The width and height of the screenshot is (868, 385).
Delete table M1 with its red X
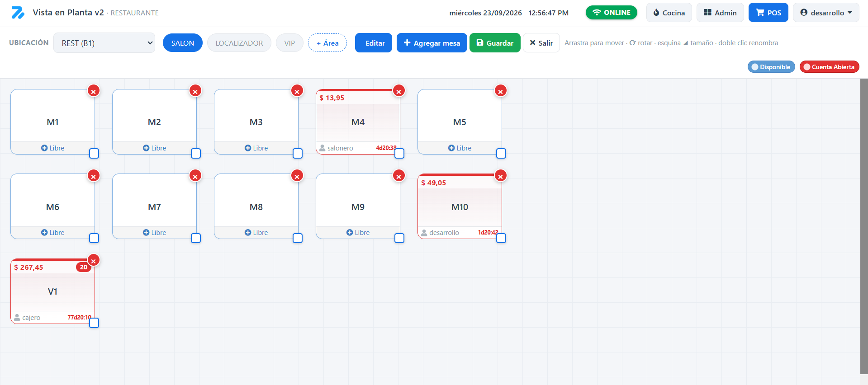click(94, 91)
